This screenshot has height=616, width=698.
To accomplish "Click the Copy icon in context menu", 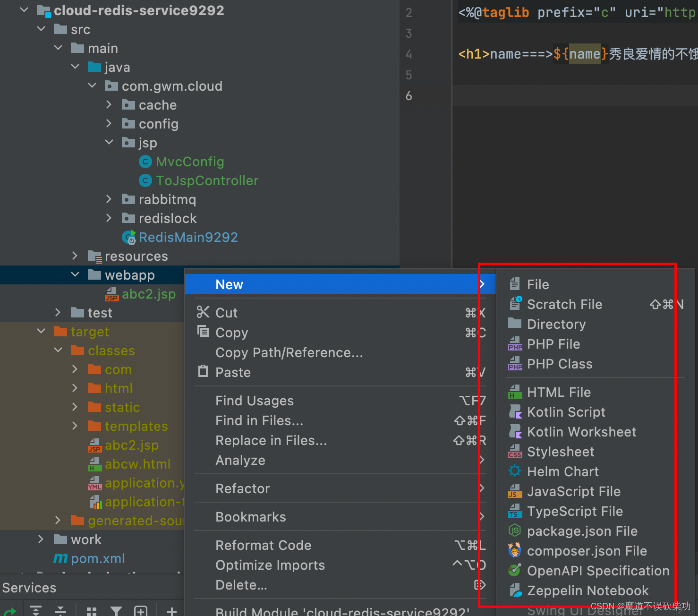I will point(203,332).
